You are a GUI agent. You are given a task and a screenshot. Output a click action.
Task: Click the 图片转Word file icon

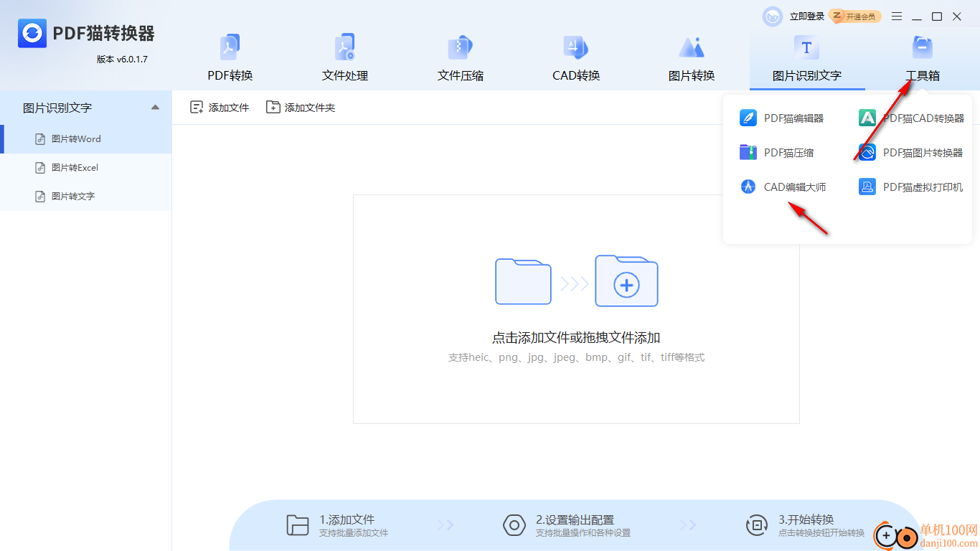[x=41, y=139]
